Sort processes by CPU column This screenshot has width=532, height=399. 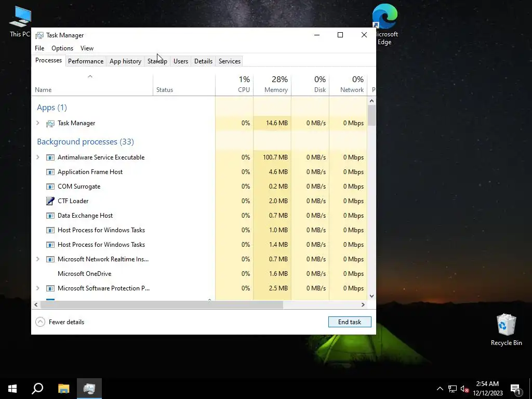click(234, 85)
